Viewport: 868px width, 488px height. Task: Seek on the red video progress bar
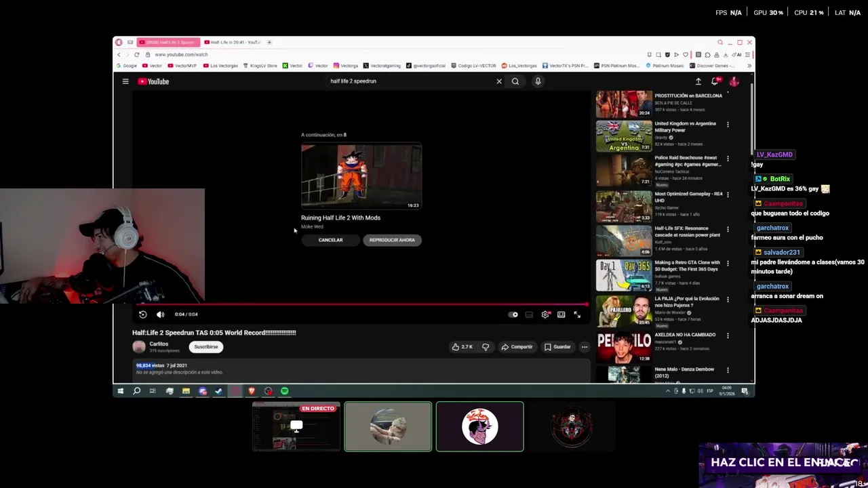click(361, 305)
